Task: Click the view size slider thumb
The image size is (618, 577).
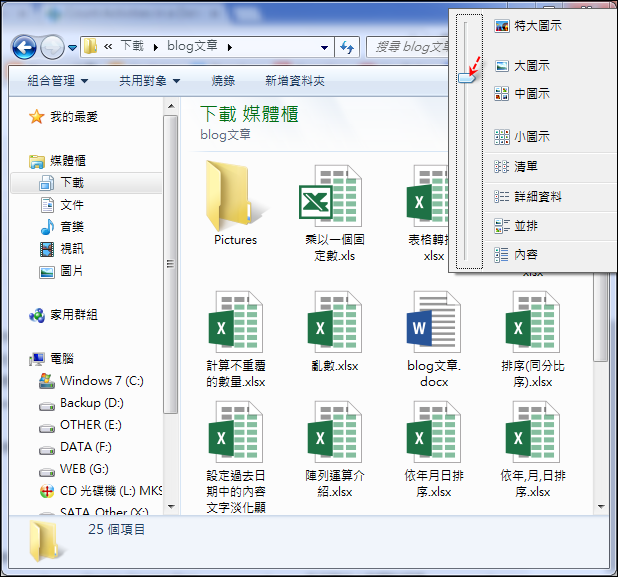Action: [x=467, y=78]
